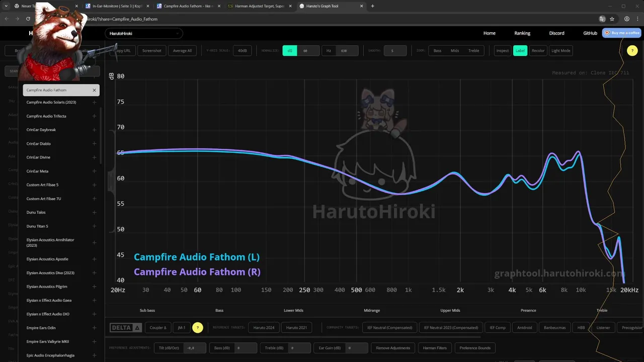The image size is (644, 362).
Task: Click the browser translate icon
Action: [602, 19]
